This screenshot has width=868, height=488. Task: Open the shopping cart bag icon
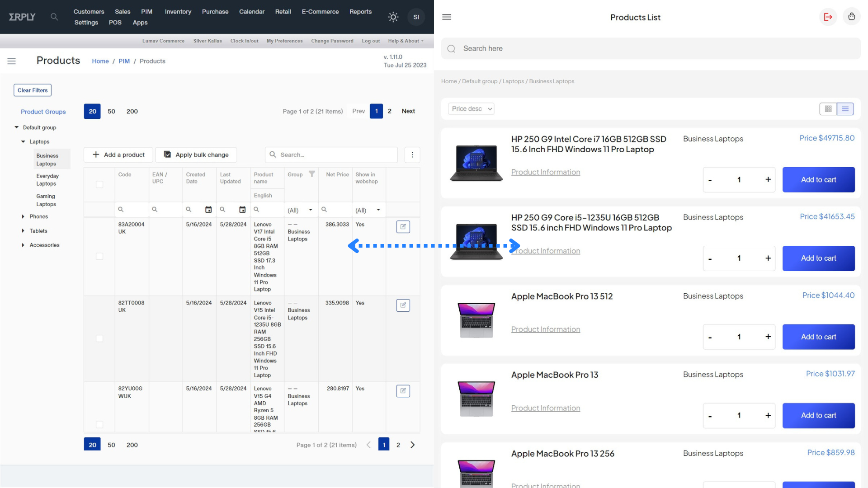click(x=851, y=17)
